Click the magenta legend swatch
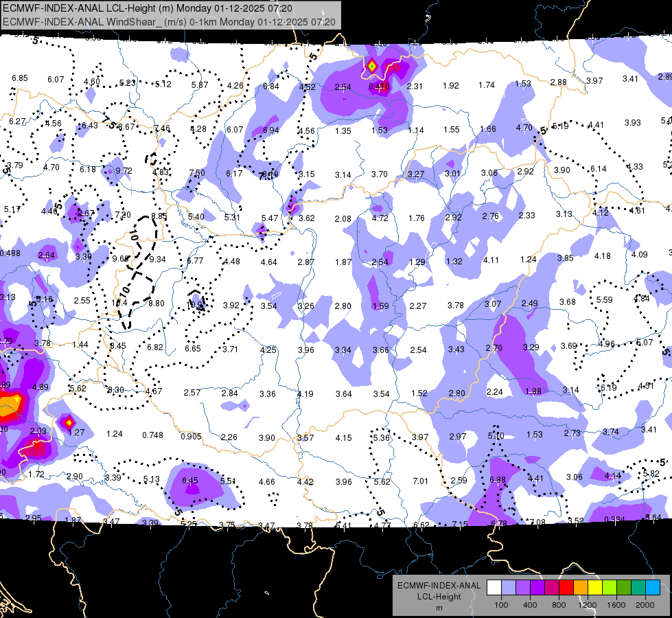The height and width of the screenshot is (618, 672). 552,588
